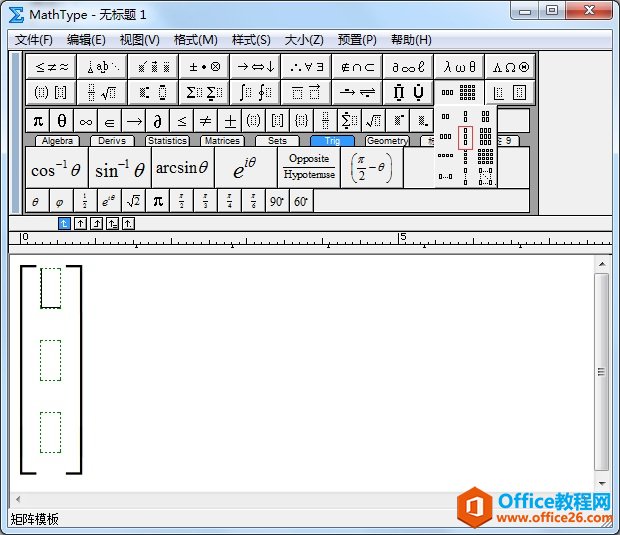Open arrow symbols palette →⇔↓
Image resolution: width=620 pixels, height=535 pixels.
(x=255, y=67)
